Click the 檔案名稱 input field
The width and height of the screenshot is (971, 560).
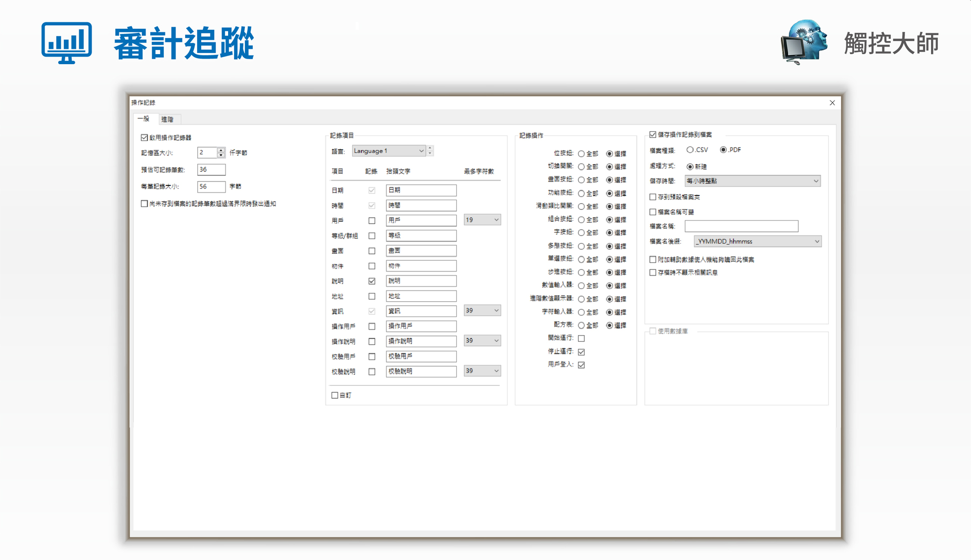(x=741, y=226)
